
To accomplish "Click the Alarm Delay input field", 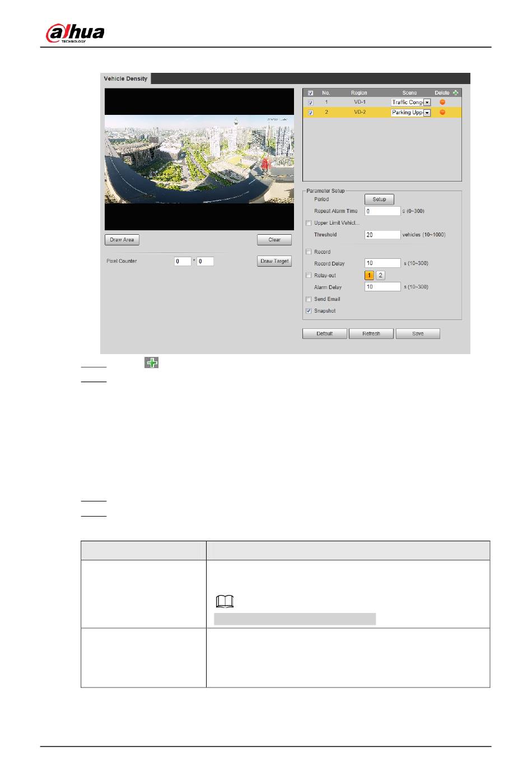I will [x=382, y=287].
